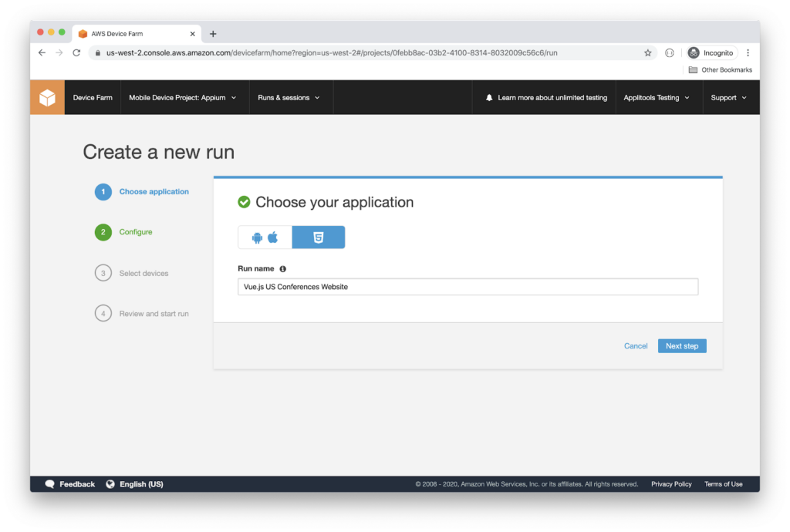The width and height of the screenshot is (790, 532).
Task: Open the Runs & sessions dropdown
Action: pyautogui.click(x=289, y=98)
